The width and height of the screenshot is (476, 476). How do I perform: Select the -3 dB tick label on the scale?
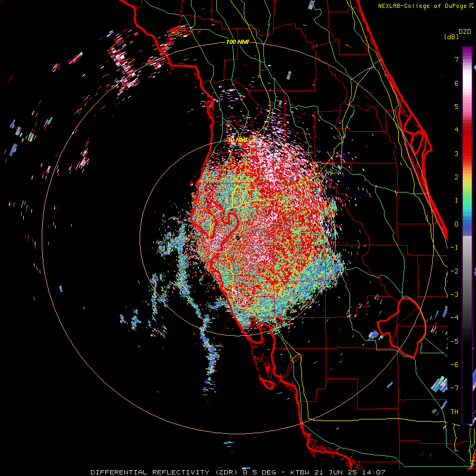point(454,295)
